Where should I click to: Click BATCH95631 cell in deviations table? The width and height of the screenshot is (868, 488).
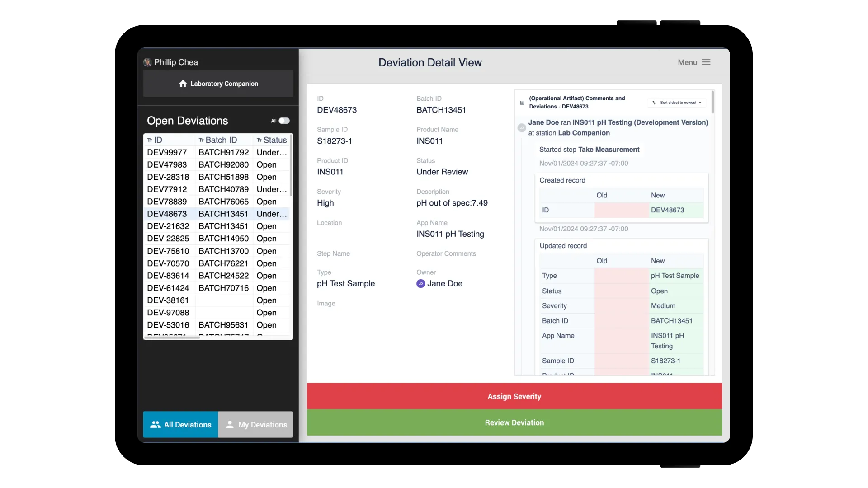223,325
